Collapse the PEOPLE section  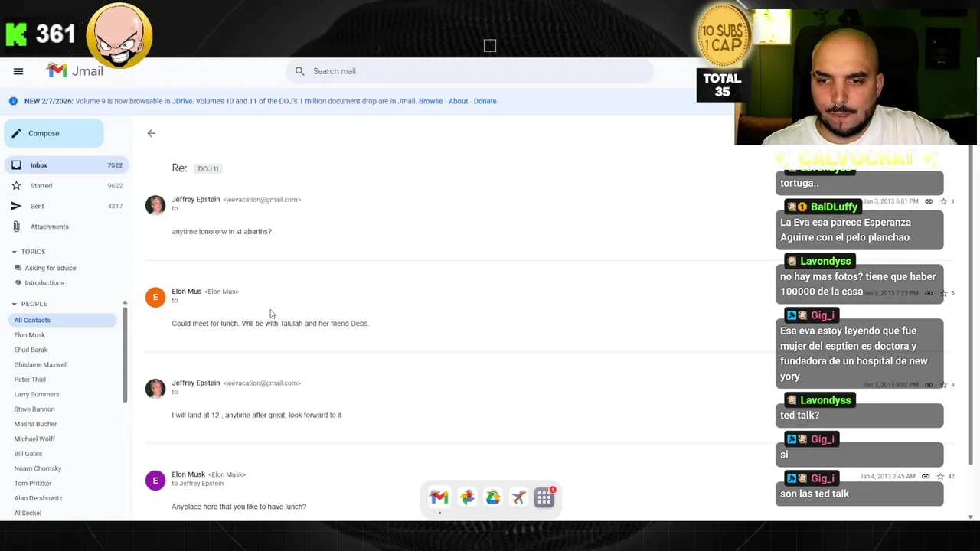(x=14, y=304)
